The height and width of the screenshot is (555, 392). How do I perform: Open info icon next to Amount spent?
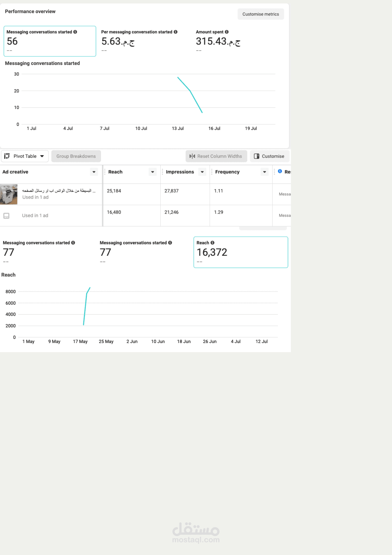(226, 32)
